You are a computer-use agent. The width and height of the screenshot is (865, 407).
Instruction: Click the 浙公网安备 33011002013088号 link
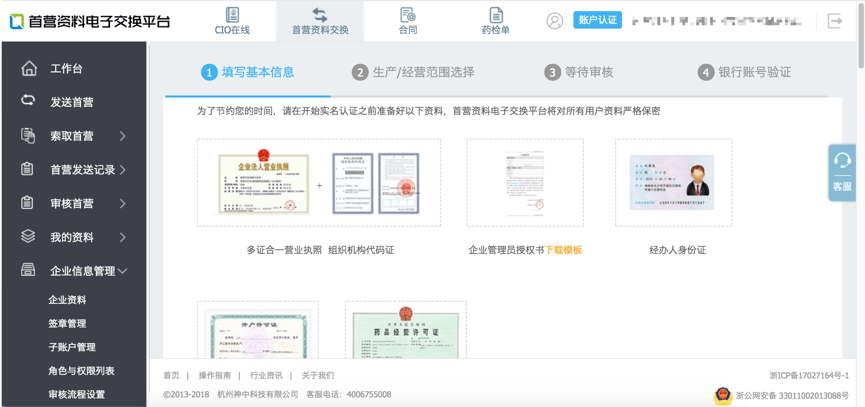[792, 395]
